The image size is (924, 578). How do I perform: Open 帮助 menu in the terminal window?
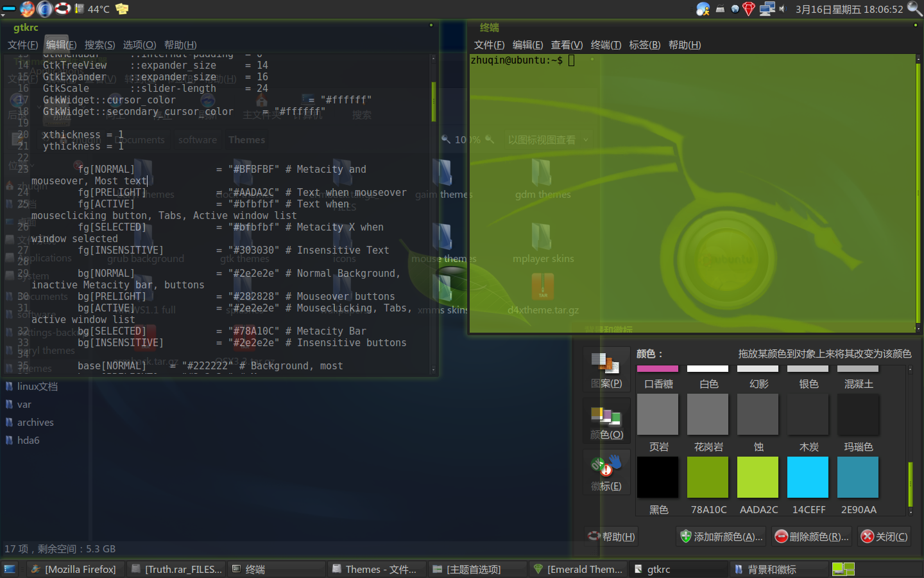tap(685, 45)
